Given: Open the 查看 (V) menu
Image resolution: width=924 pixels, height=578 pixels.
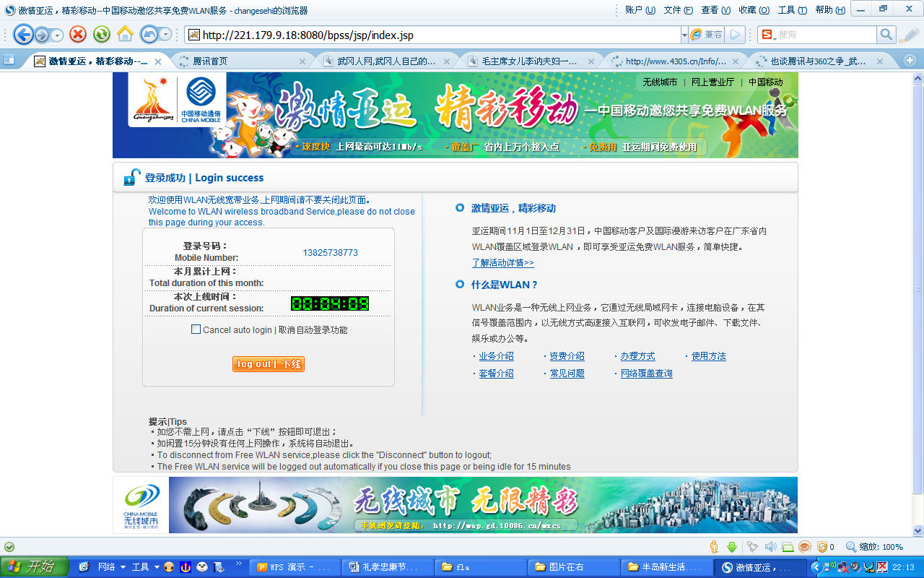Looking at the screenshot, I should coord(716,9).
